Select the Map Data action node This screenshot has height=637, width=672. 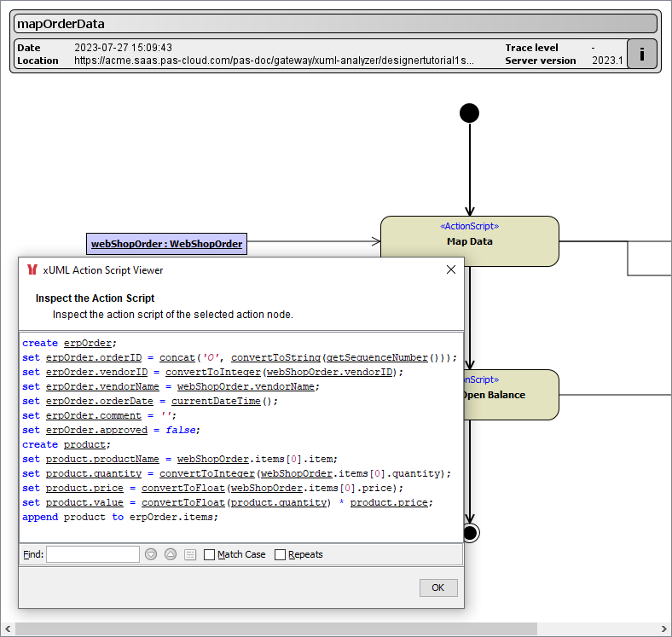tap(469, 241)
